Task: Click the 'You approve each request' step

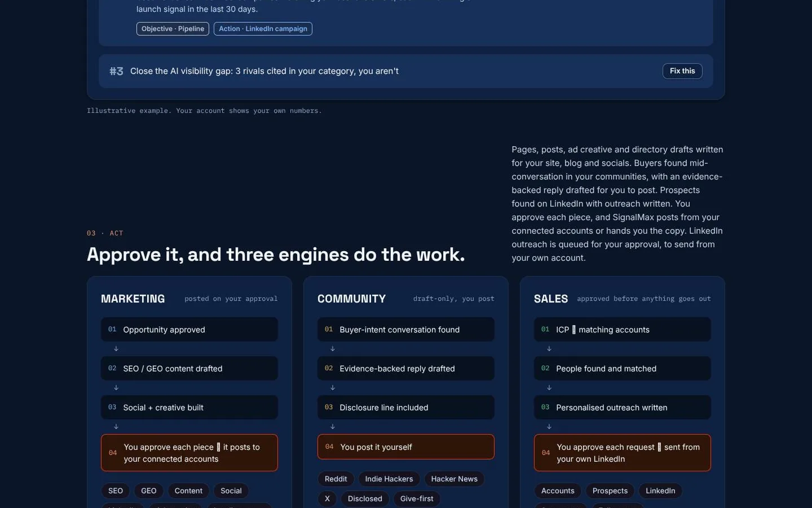Action: [623, 453]
